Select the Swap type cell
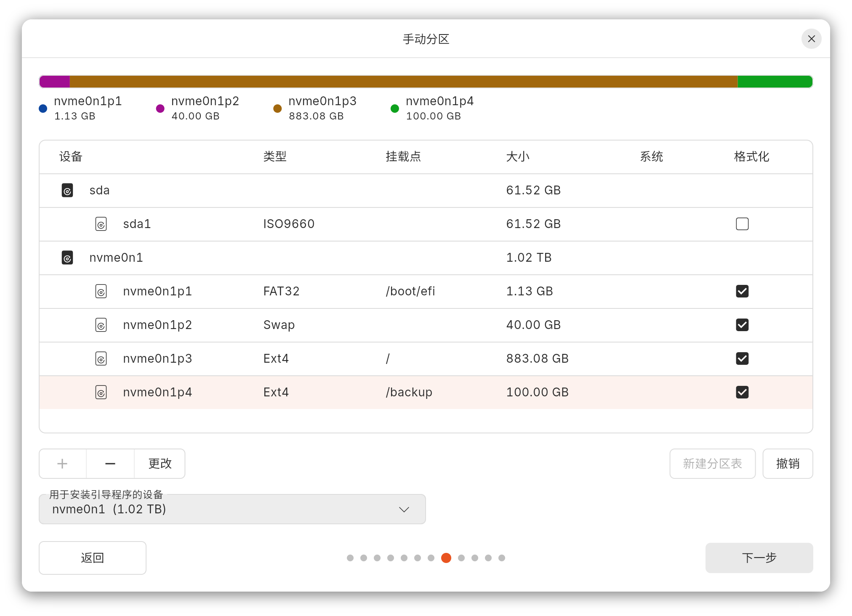This screenshot has height=616, width=852. click(x=279, y=325)
